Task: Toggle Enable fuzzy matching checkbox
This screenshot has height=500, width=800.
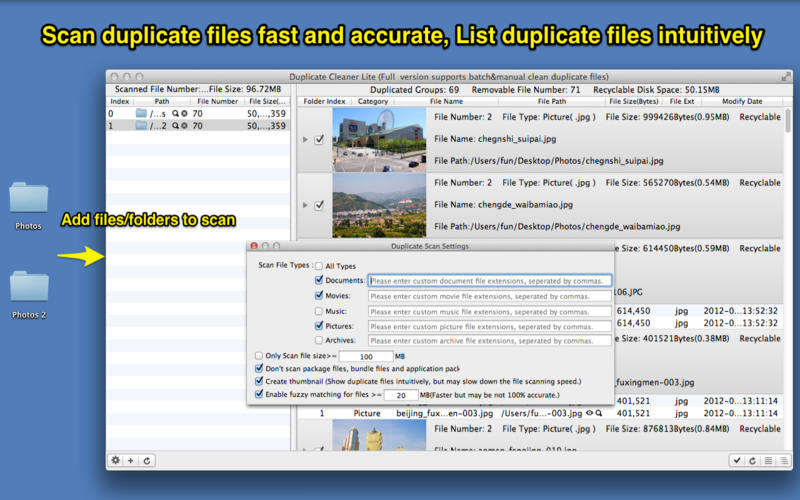Action: coord(259,394)
